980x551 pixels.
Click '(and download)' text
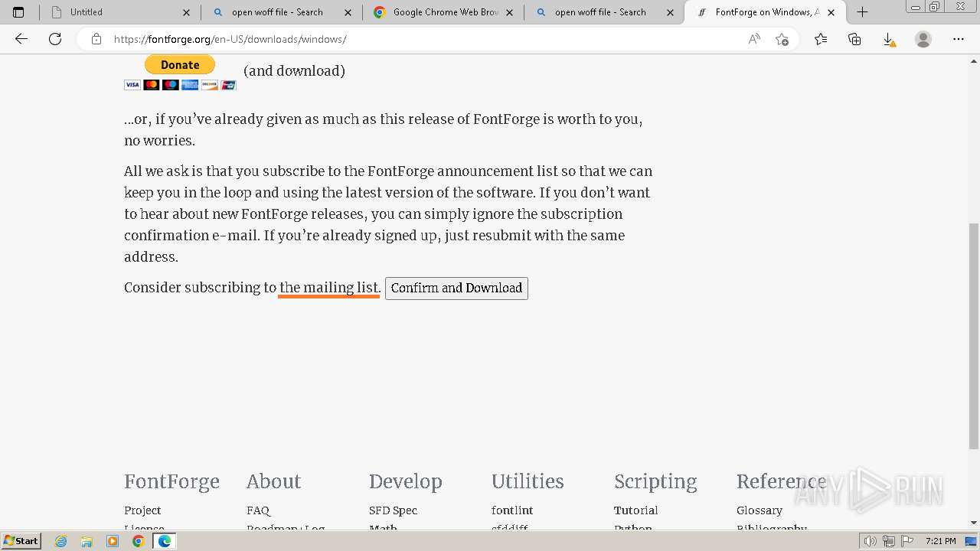pos(294,71)
